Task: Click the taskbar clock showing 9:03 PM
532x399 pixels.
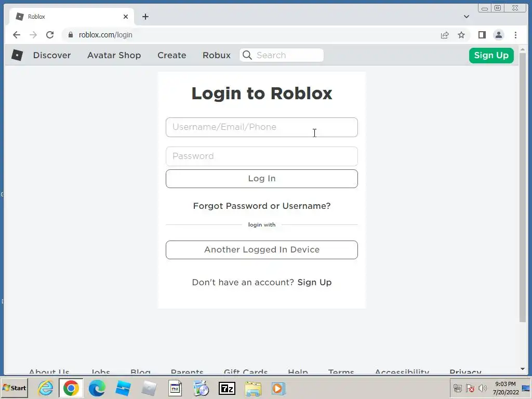Action: (x=506, y=388)
